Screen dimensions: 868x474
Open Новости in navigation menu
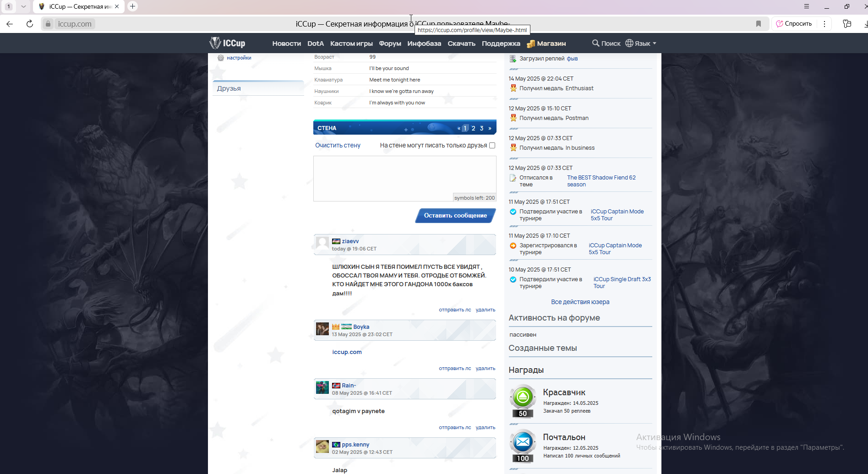(x=286, y=44)
